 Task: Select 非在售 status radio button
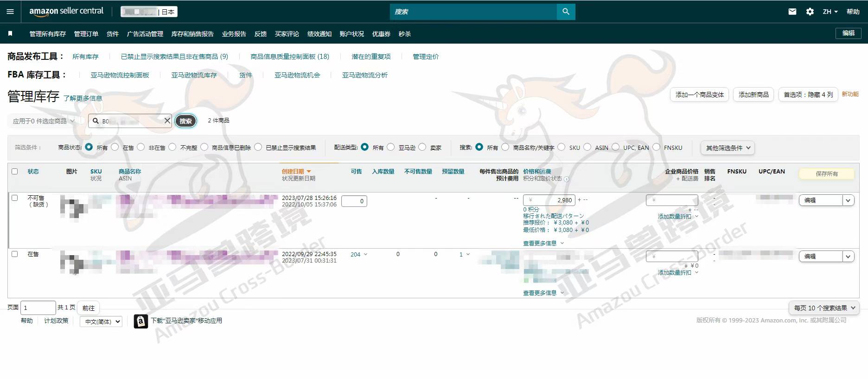(x=141, y=147)
